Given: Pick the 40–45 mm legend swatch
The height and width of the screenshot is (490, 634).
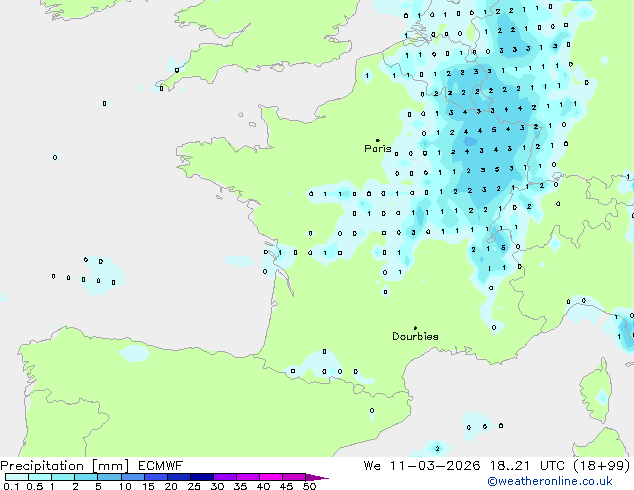Looking at the screenshot, I should (271, 477).
